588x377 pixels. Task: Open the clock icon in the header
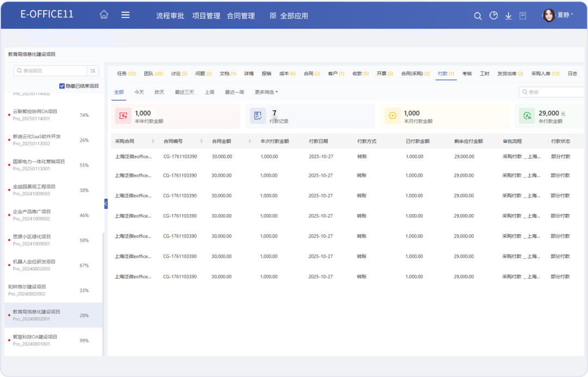tap(493, 16)
